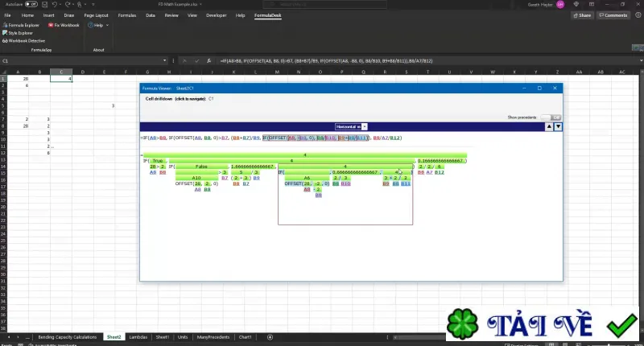Open the Formula Explorer tool
Image resolution: width=644 pixels, height=346 pixels.
click(x=21, y=25)
